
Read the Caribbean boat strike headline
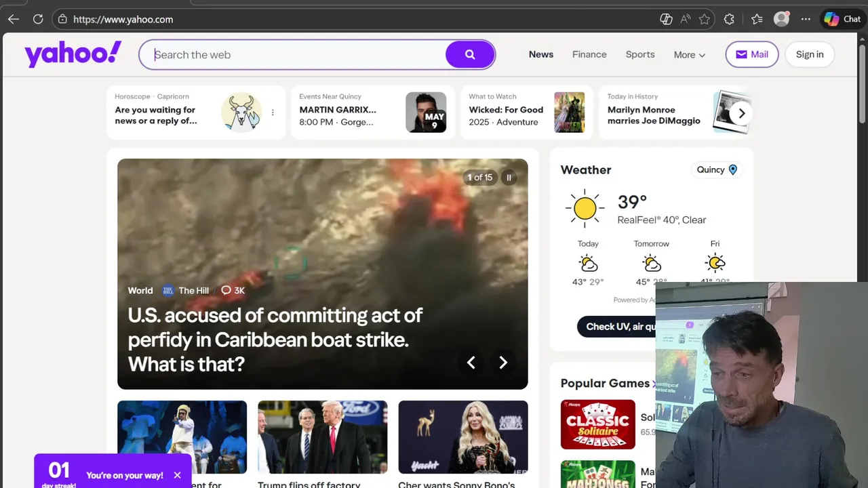(275, 340)
